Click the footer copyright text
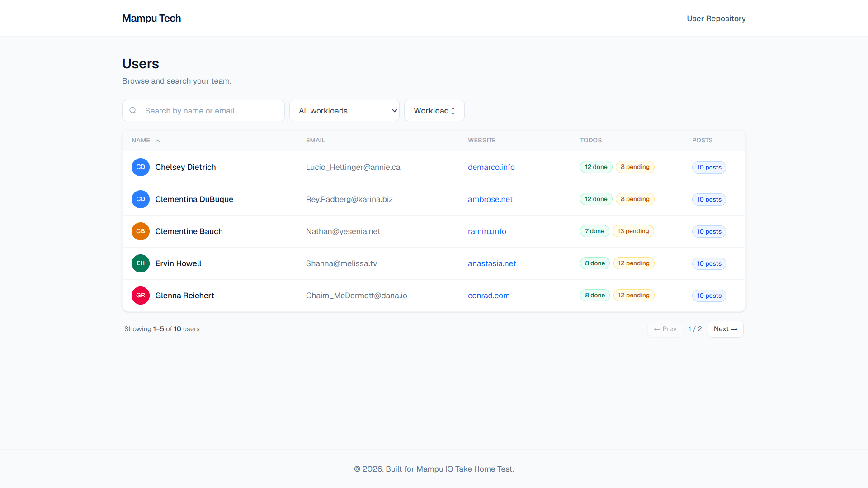 click(x=434, y=469)
